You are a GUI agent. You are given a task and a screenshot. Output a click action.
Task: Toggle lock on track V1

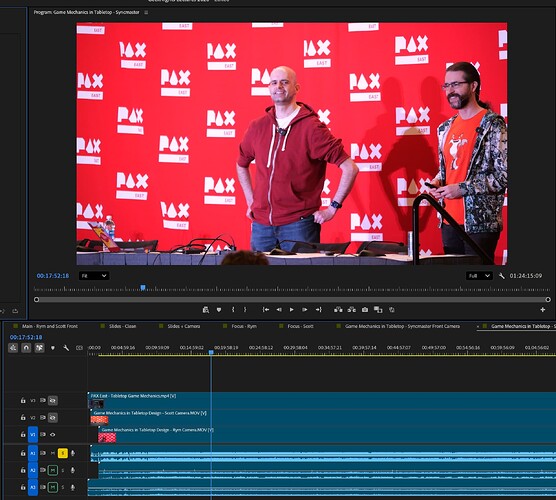(x=23, y=434)
